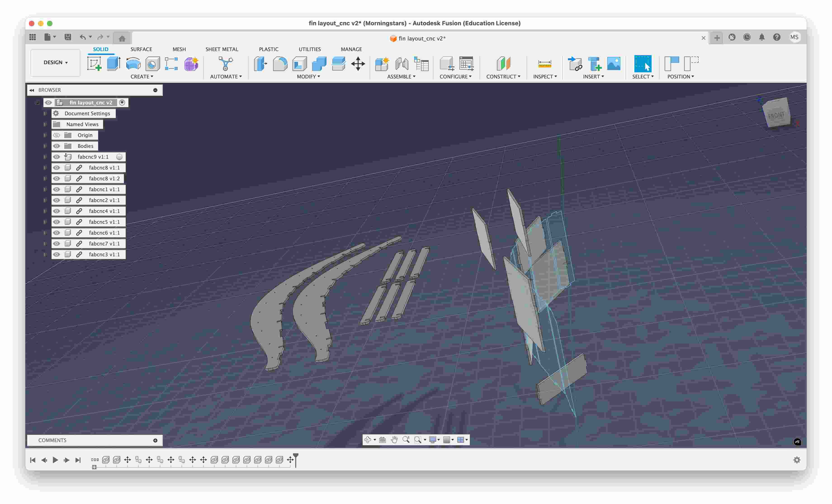Click the Insert Canvas image icon
This screenshot has width=832, height=504.
(614, 64)
